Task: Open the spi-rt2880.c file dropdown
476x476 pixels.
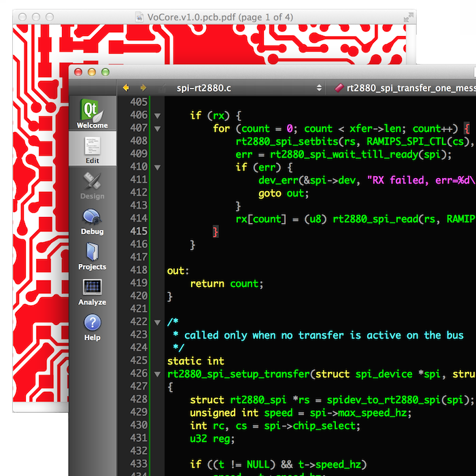Action: click(x=248, y=88)
